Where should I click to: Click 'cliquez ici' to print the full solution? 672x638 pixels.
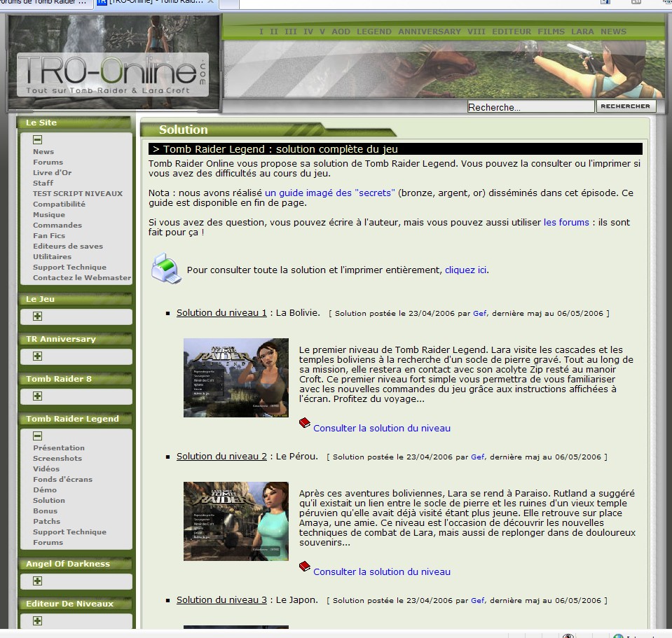[x=465, y=270]
